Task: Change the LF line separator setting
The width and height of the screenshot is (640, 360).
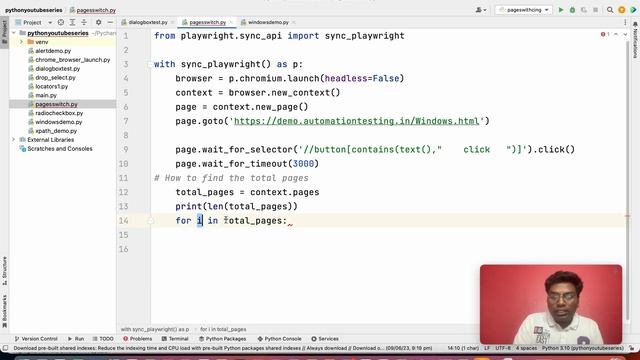Action: pyautogui.click(x=487, y=348)
